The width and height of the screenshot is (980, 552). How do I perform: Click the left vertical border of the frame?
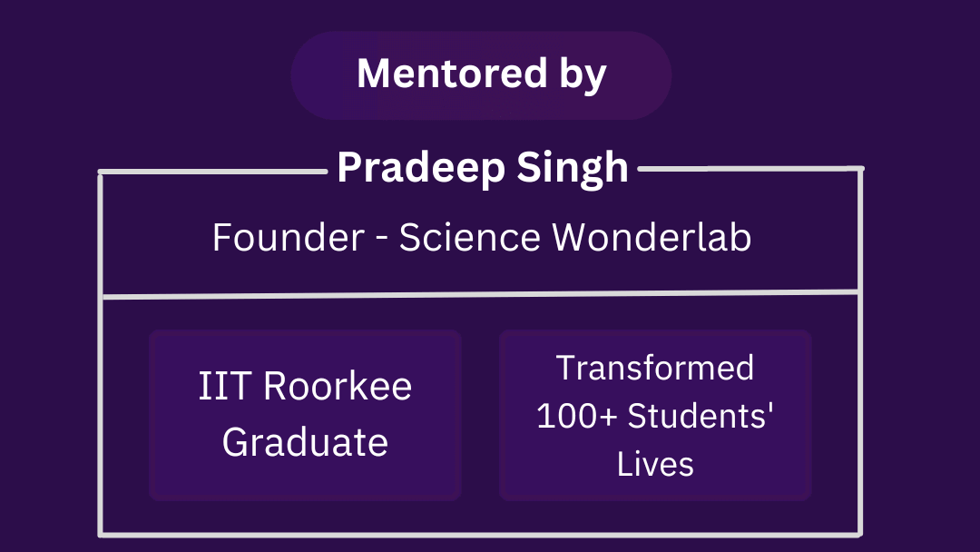click(x=100, y=354)
